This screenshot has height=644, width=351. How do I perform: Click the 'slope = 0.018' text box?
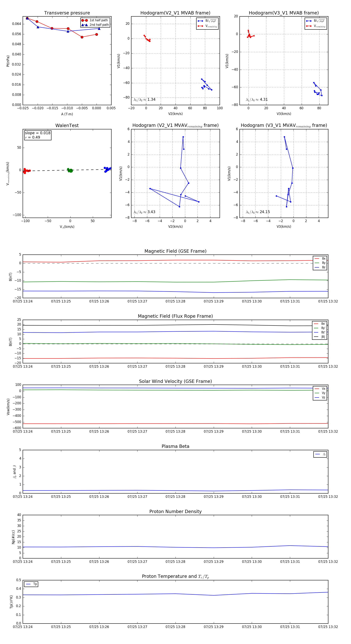click(38, 133)
